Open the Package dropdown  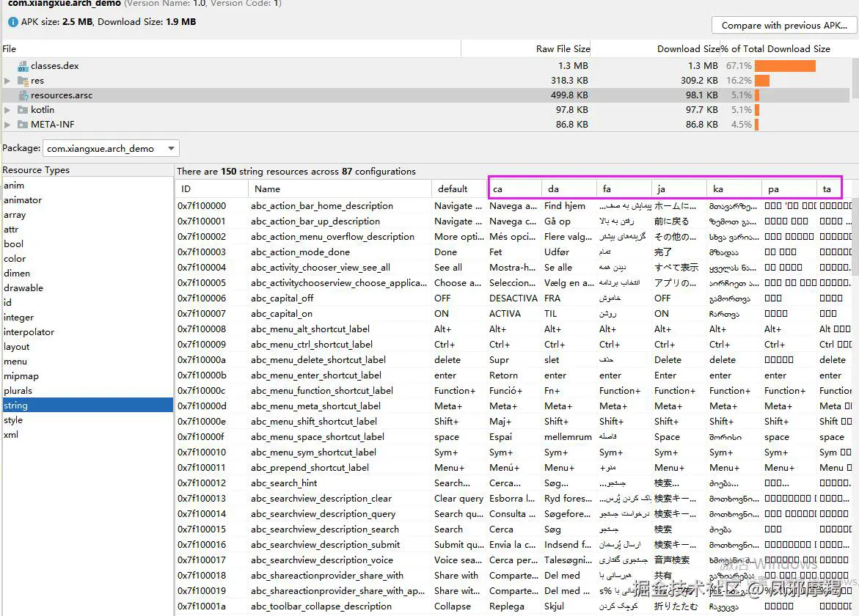pos(111,148)
